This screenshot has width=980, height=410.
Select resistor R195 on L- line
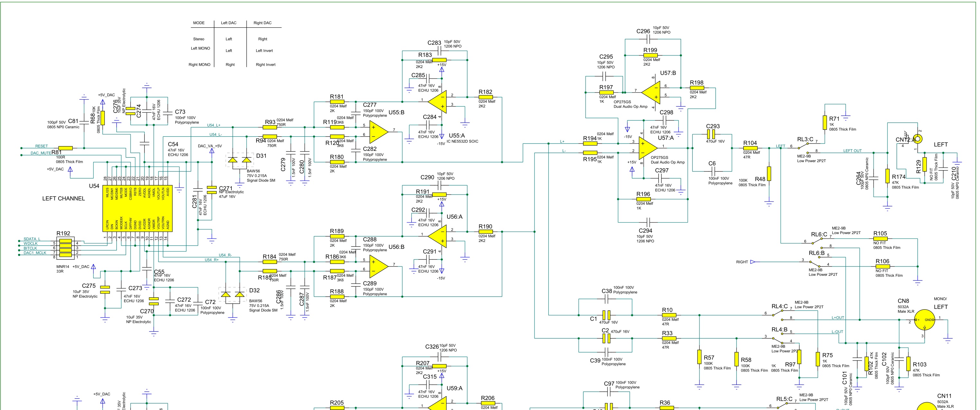[x=590, y=153]
